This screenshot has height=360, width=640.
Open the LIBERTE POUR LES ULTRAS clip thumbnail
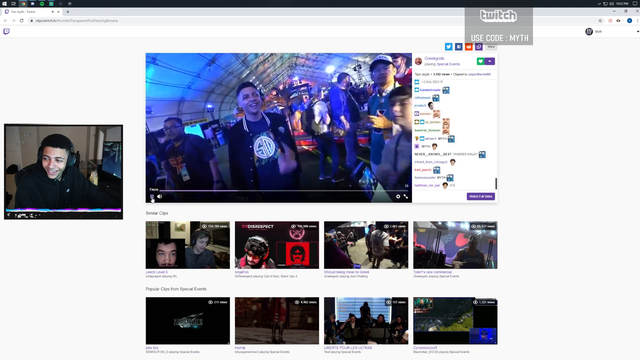click(x=366, y=321)
